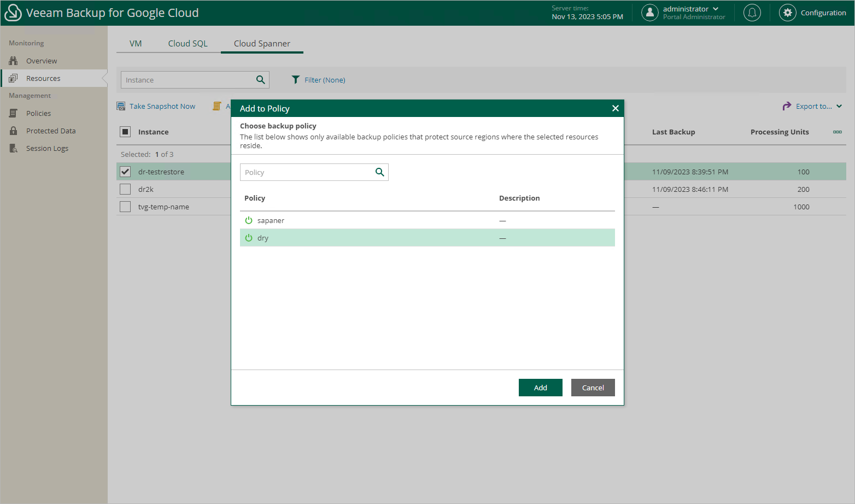Click the administrator user avatar icon
This screenshot has height=504, width=855.
tap(650, 13)
